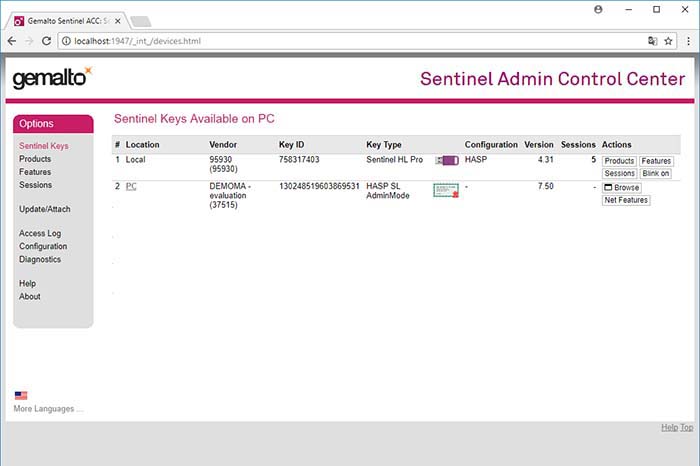Click Sentinel HL Pro key type text
This screenshot has height=466, width=700.
click(394, 159)
